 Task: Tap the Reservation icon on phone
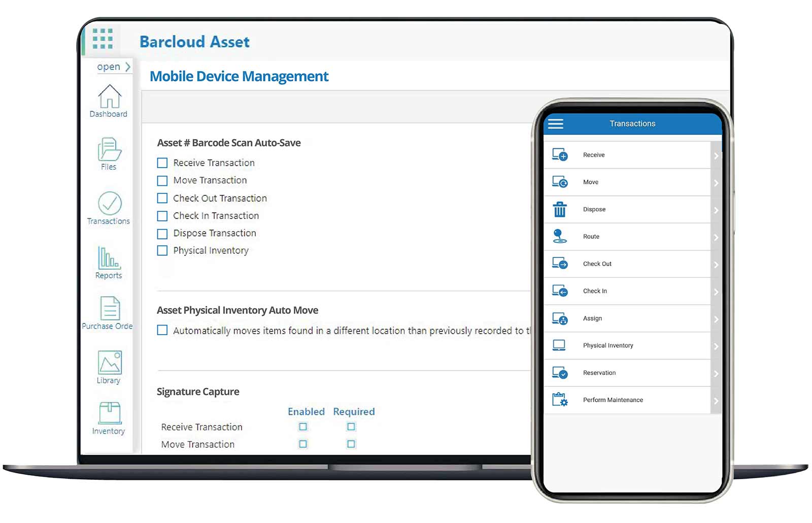(560, 373)
